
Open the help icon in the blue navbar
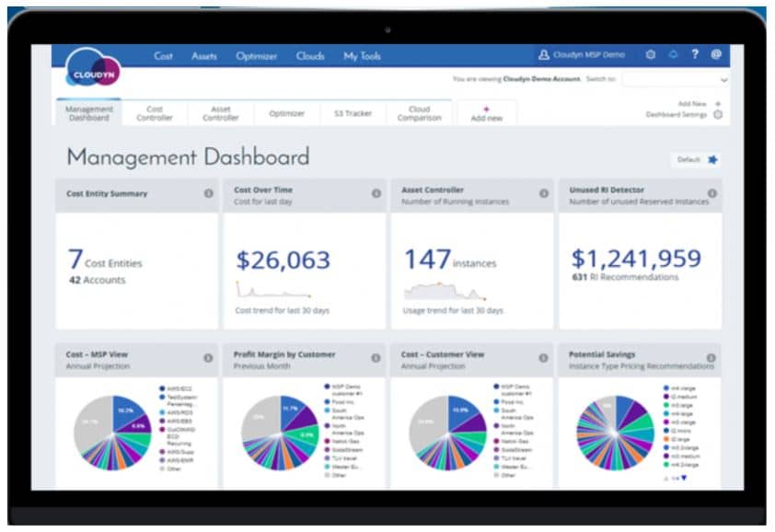[x=696, y=56]
